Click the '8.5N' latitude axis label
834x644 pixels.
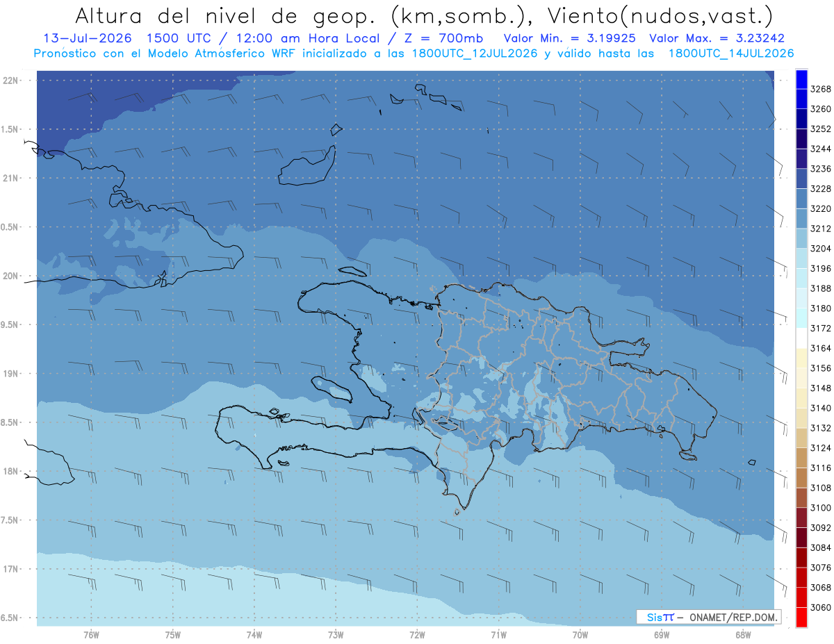pyautogui.click(x=10, y=422)
